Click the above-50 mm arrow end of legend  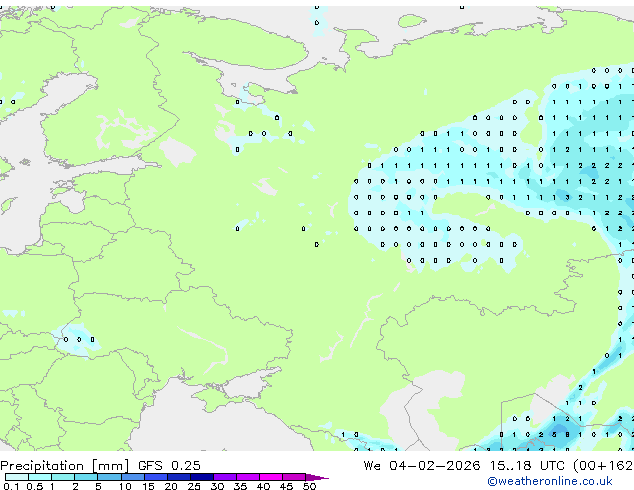pos(317,477)
